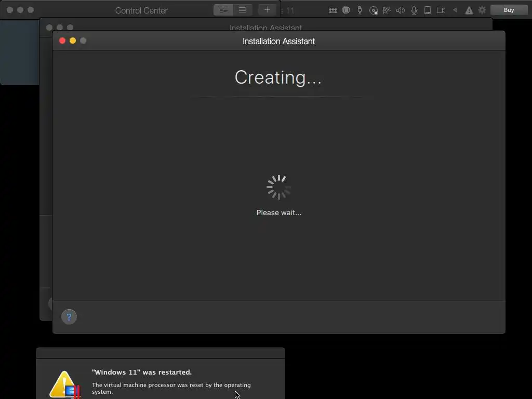Click the background Installation Assistant window title

[x=265, y=28]
